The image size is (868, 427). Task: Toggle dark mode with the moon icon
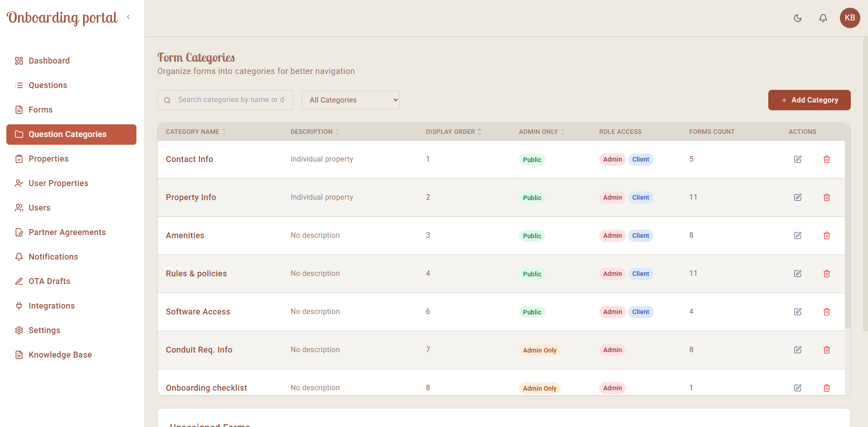pos(798,18)
